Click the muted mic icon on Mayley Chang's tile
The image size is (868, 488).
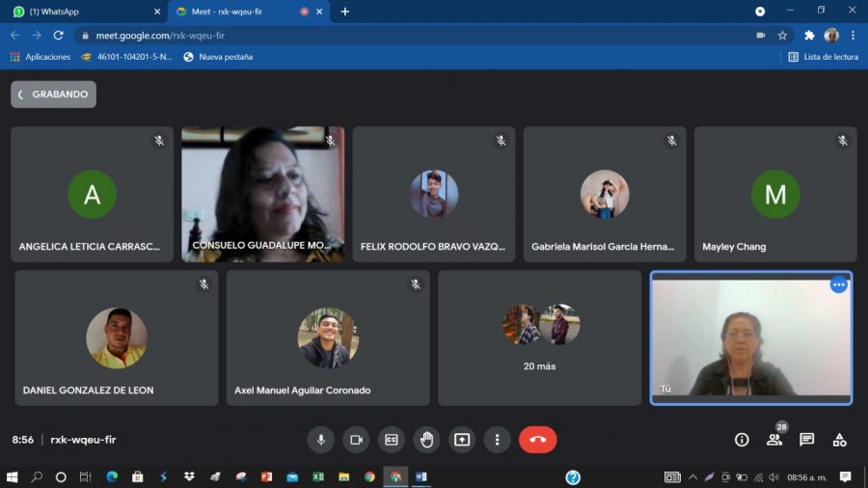pyautogui.click(x=843, y=141)
